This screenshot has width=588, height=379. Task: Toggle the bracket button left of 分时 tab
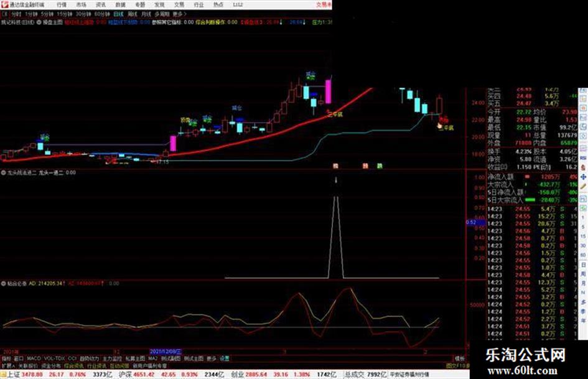4,14
